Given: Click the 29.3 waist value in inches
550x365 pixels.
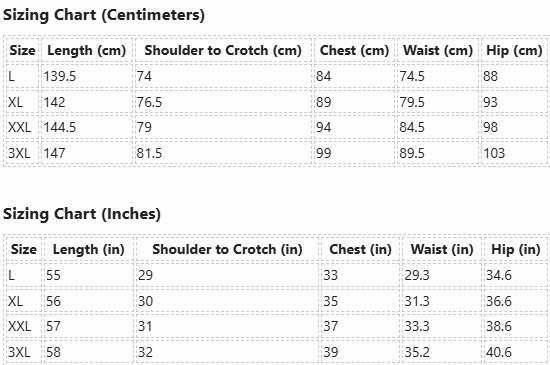Looking at the screenshot, I should tap(417, 275).
